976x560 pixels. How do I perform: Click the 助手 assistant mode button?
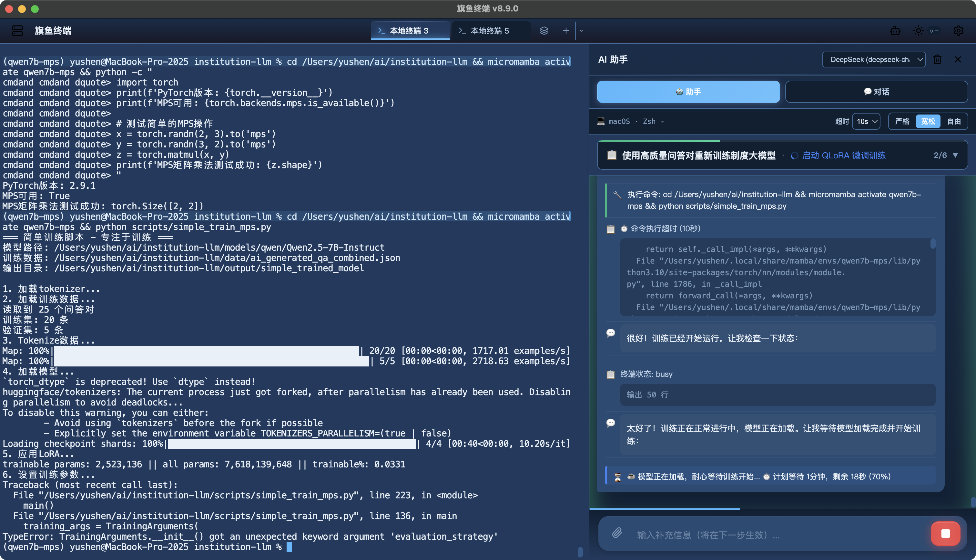coord(688,92)
